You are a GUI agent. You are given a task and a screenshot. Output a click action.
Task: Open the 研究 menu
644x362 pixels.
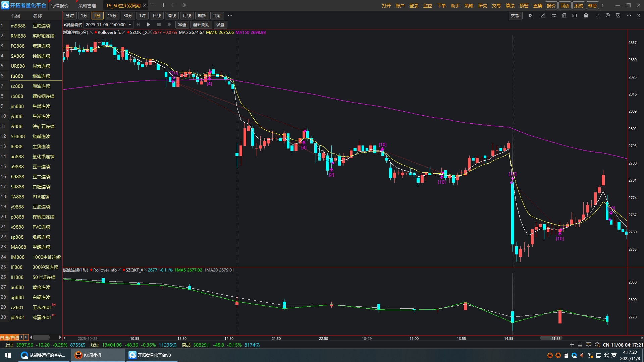482,6
